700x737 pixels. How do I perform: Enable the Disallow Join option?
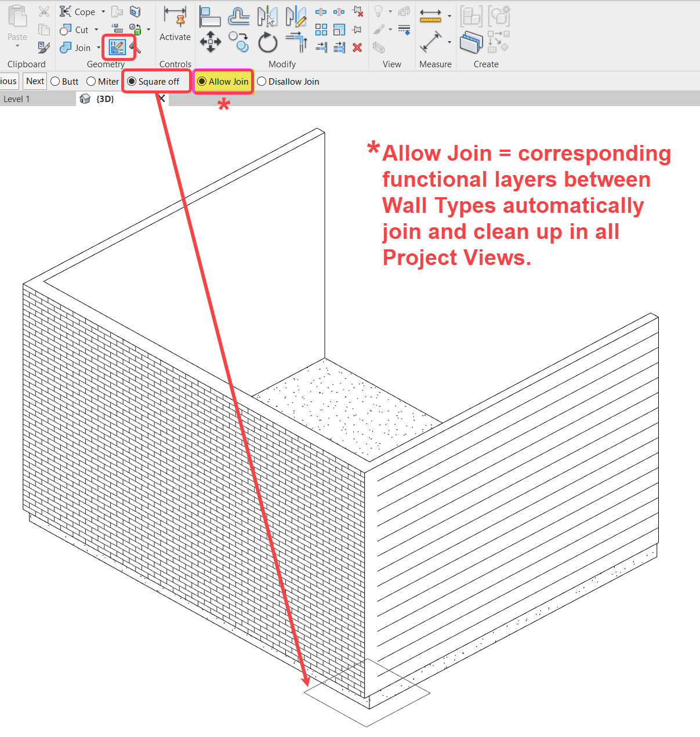point(262,81)
